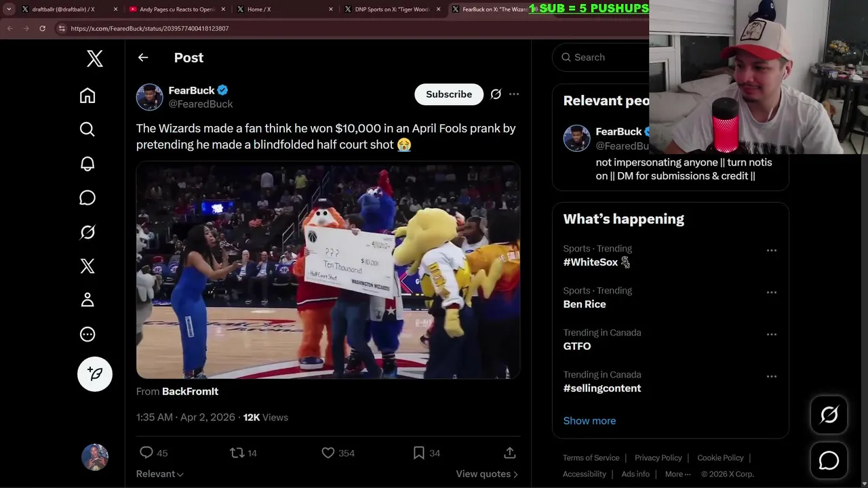Open Notifications bell in sidebar

pos(87,163)
